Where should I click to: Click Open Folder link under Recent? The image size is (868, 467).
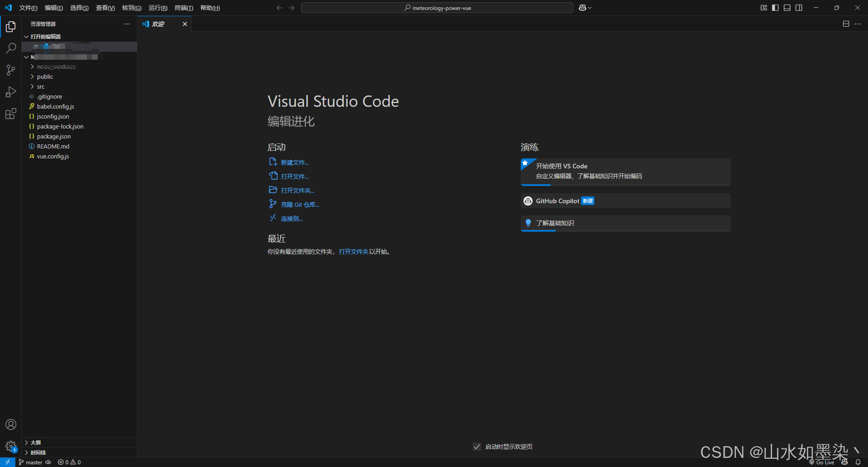(354, 252)
